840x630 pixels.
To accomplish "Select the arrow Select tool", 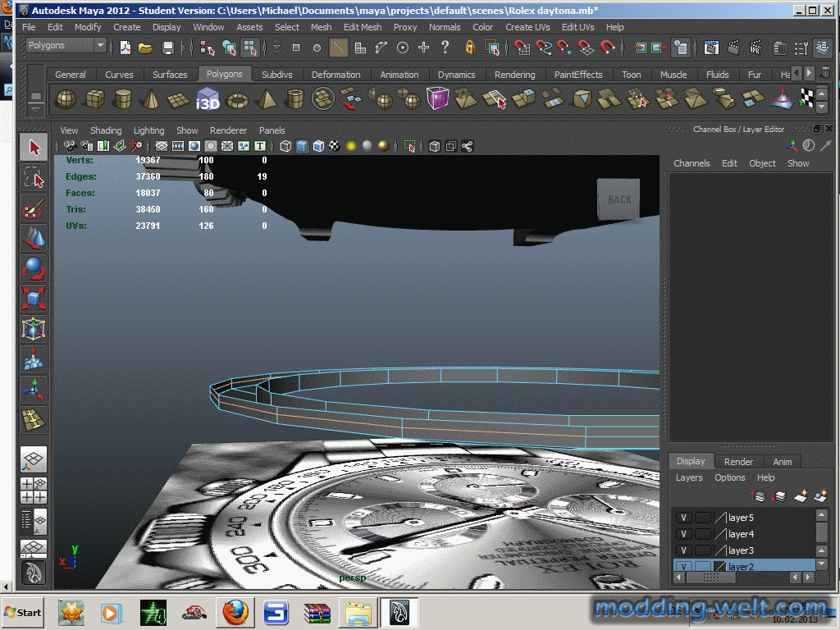I will point(34,148).
